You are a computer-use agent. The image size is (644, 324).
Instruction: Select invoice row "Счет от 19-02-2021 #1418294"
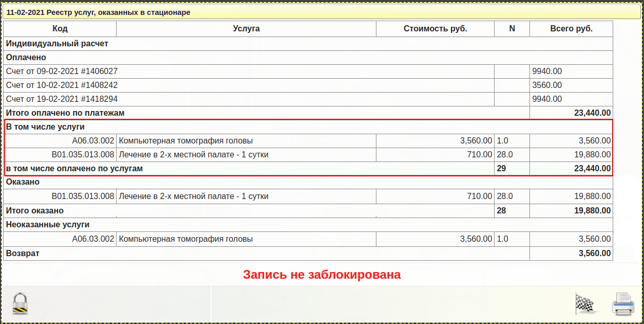click(62, 99)
